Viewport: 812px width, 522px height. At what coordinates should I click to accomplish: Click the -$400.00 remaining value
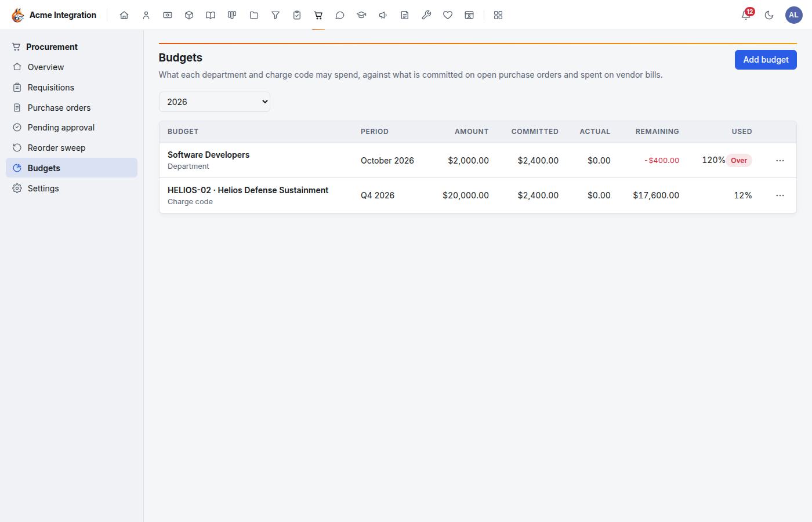click(x=662, y=161)
